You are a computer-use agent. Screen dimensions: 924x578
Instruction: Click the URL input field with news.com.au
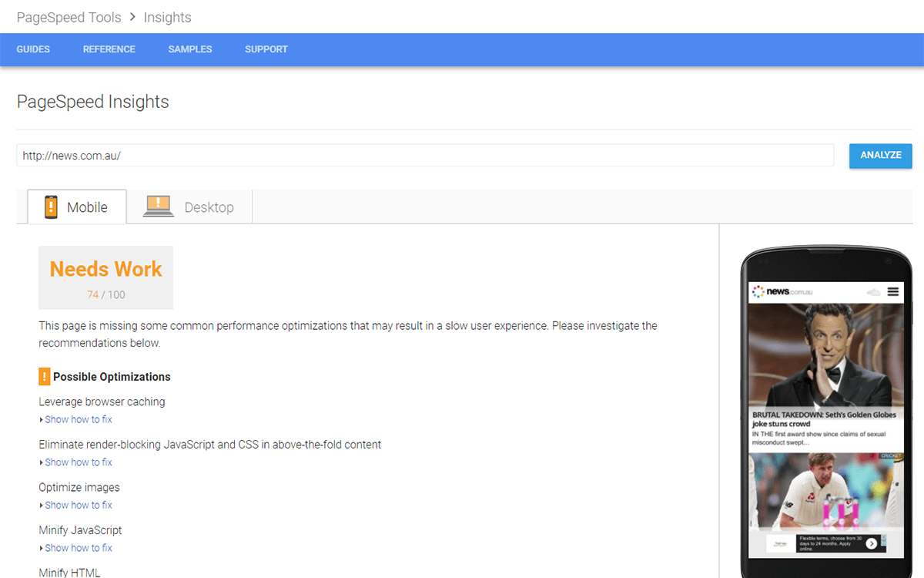pos(425,155)
